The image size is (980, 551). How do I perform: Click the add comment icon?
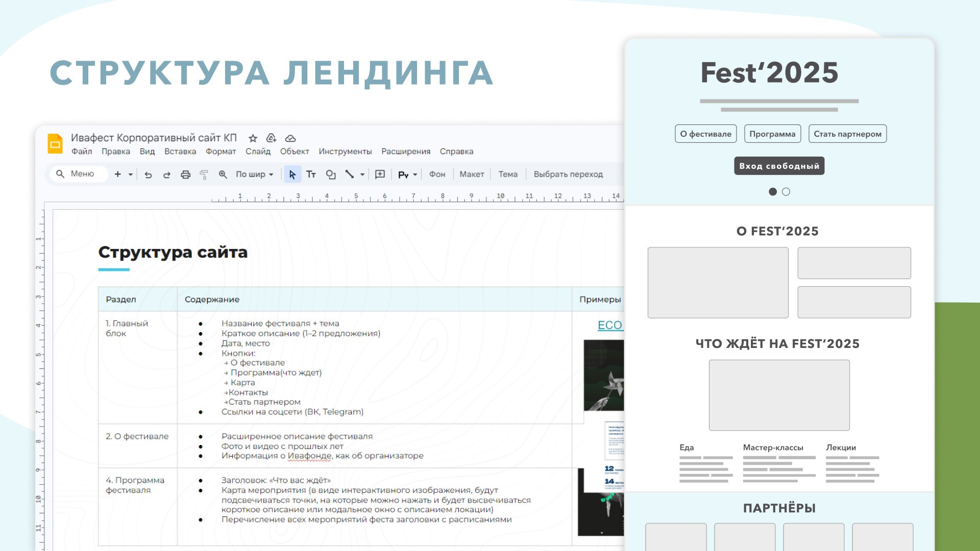tap(380, 174)
